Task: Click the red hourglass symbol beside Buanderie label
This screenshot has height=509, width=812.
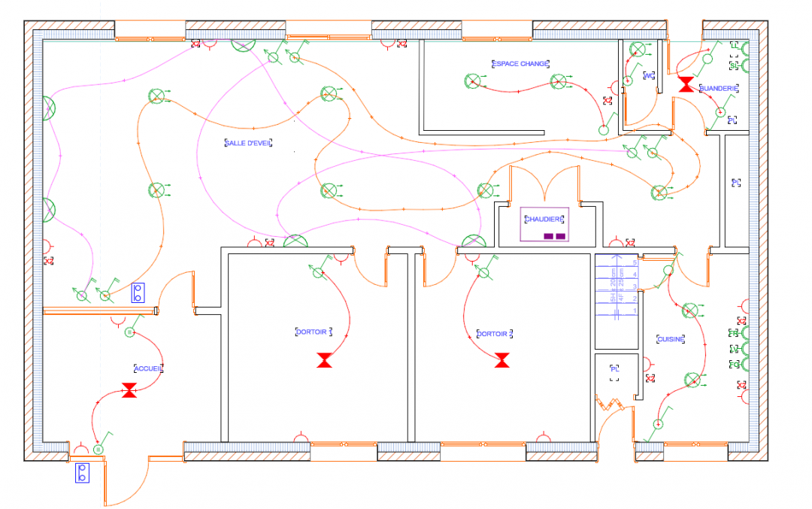Action: click(x=686, y=84)
